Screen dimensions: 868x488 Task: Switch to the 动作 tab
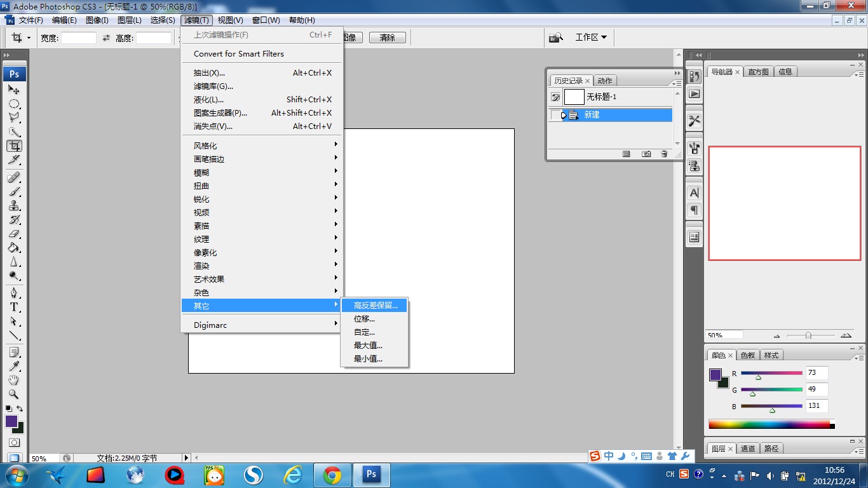(x=605, y=81)
